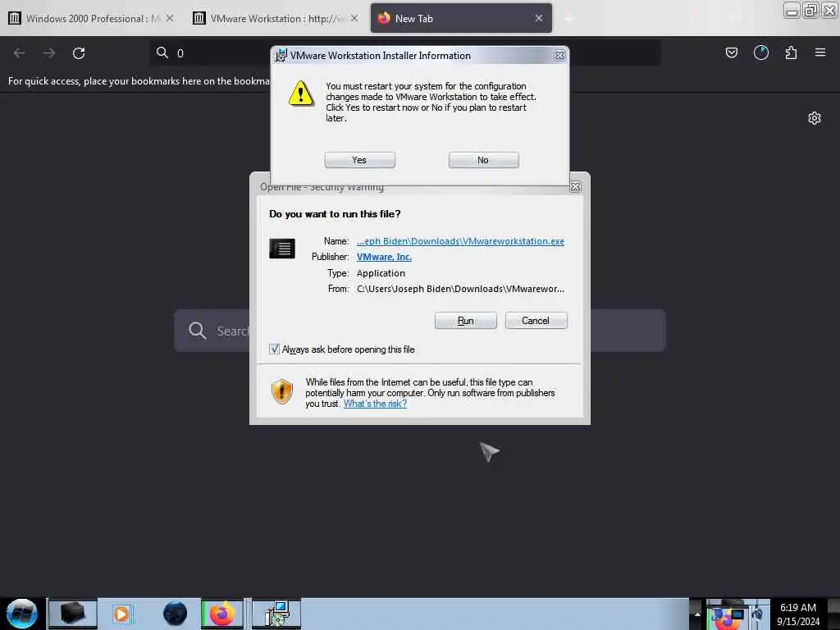
Task: Open the What's the risk? link
Action: (x=375, y=404)
